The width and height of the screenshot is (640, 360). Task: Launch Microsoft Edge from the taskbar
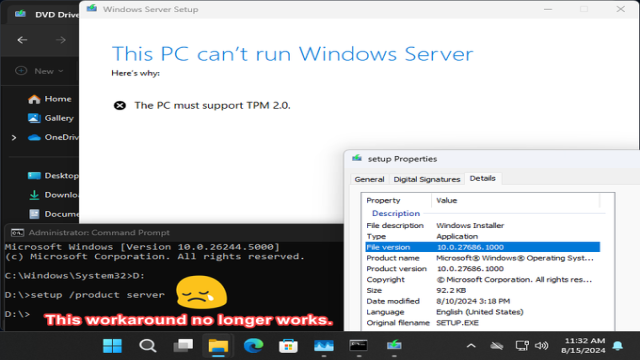[253, 346]
